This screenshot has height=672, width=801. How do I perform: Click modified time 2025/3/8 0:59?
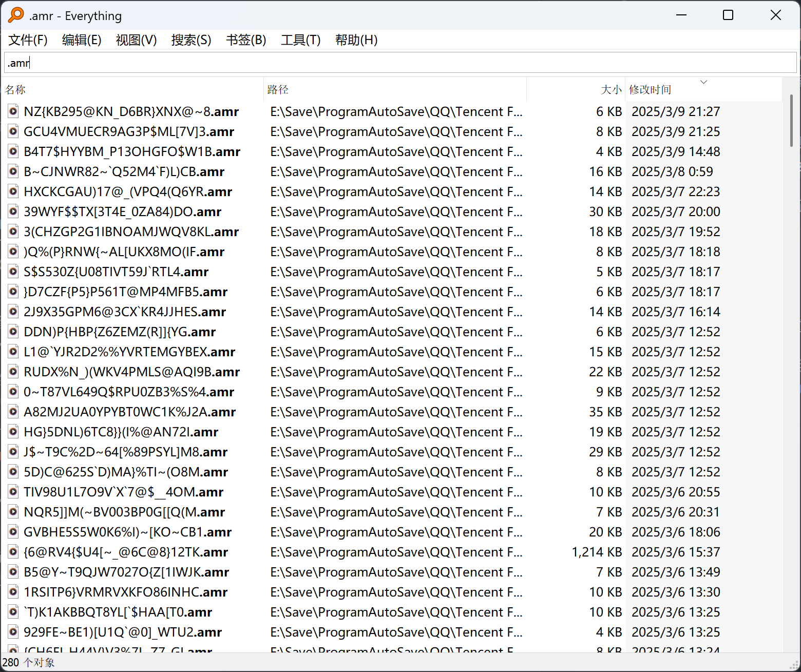672,171
